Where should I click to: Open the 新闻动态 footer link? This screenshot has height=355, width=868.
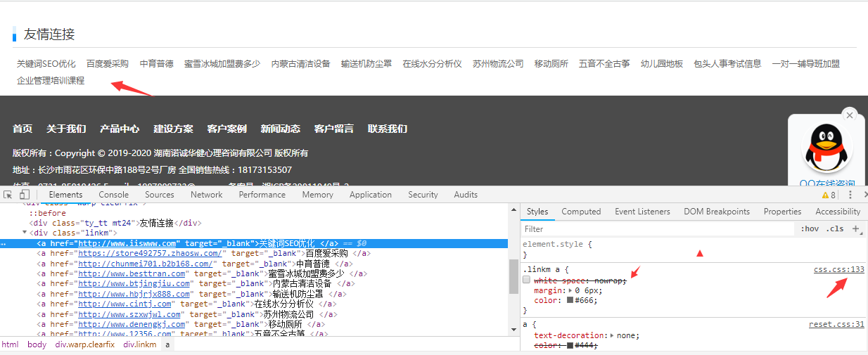click(x=281, y=129)
